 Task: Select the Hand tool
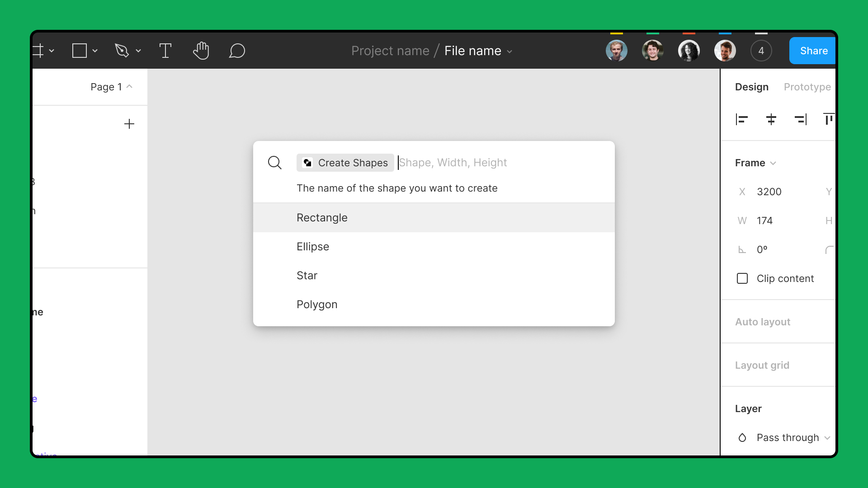pyautogui.click(x=201, y=51)
